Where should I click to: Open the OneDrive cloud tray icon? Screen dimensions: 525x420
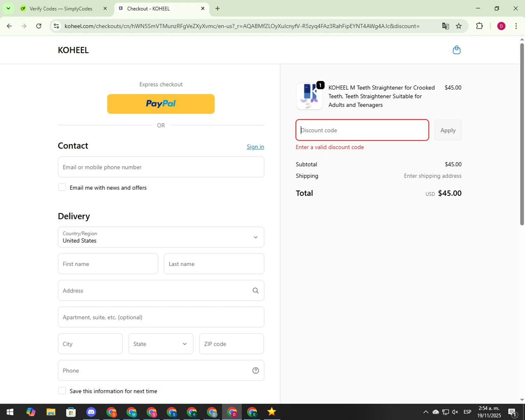pos(436,412)
